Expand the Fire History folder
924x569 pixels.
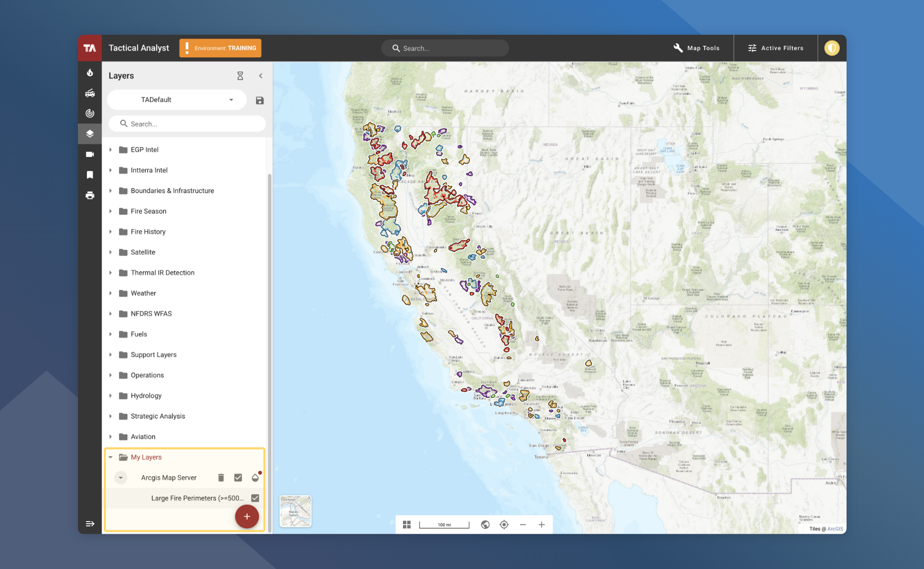pyautogui.click(x=111, y=232)
